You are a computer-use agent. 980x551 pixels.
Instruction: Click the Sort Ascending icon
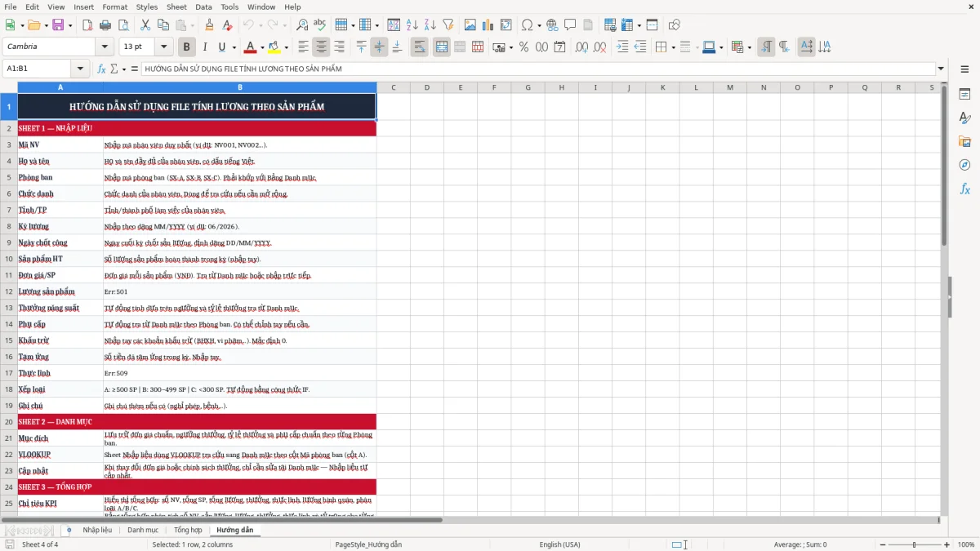[412, 25]
